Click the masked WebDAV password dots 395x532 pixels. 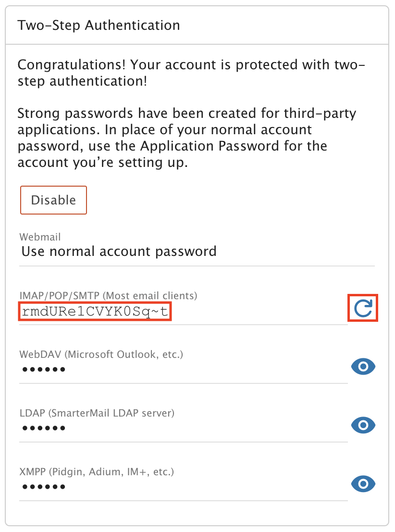coord(44,369)
